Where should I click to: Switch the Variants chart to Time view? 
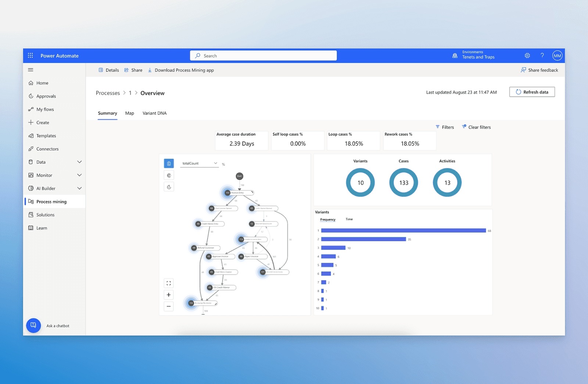click(x=349, y=219)
